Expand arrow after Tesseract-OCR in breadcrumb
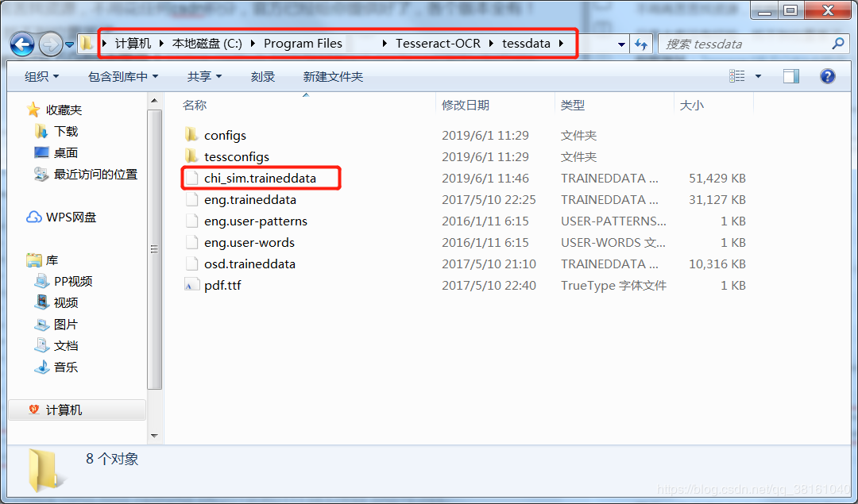This screenshot has height=504, width=858. 491,44
